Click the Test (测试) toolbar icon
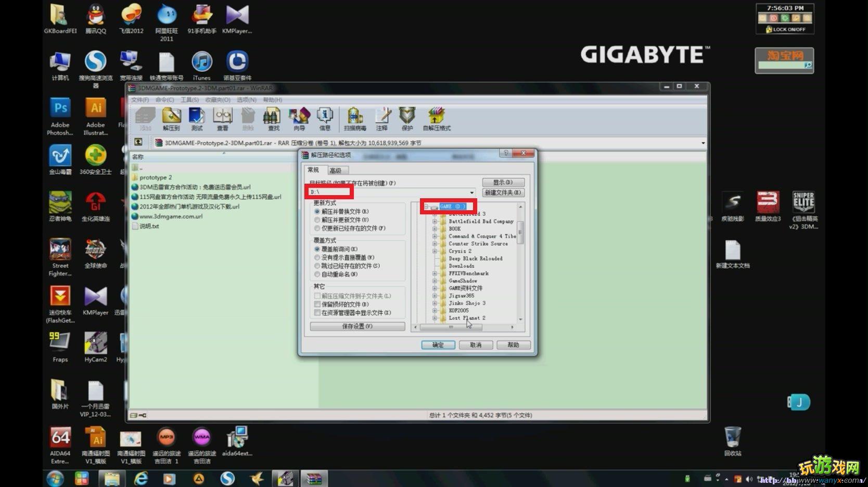Image resolution: width=868 pixels, height=487 pixels. point(197,119)
